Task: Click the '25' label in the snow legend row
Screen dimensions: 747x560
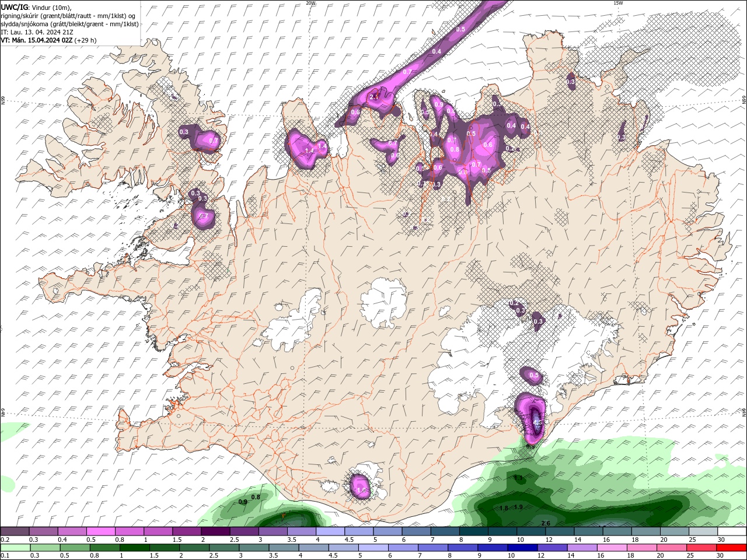Action: 692,540
